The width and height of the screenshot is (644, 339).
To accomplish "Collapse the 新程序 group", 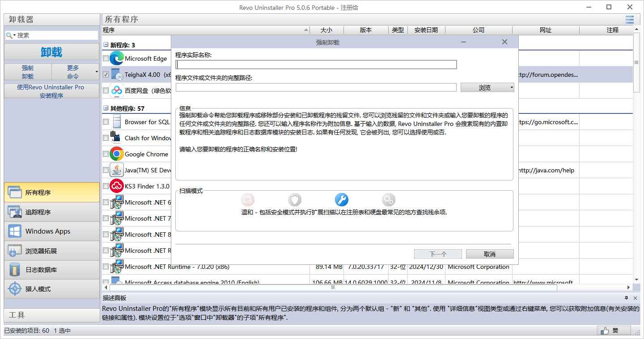I will tap(106, 45).
